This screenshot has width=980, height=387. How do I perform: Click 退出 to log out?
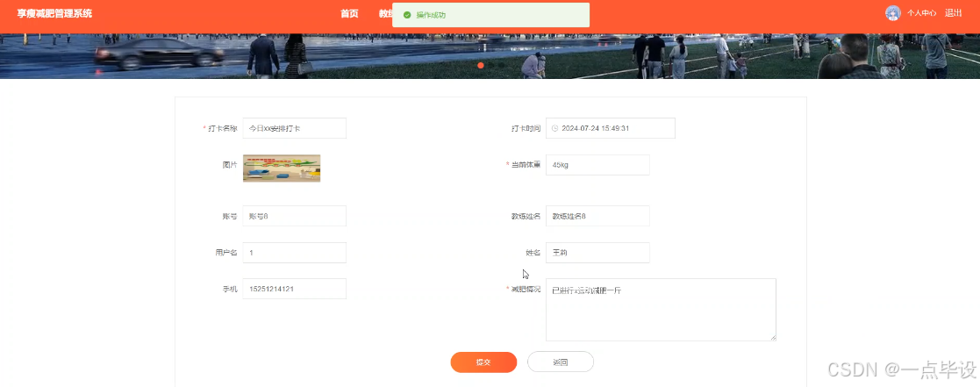pyautogui.click(x=953, y=13)
